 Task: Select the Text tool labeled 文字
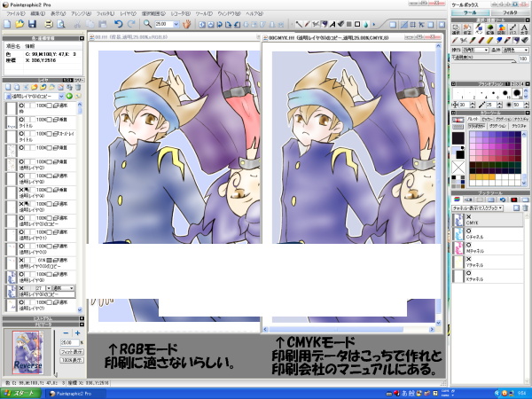pyautogui.click(x=524, y=29)
